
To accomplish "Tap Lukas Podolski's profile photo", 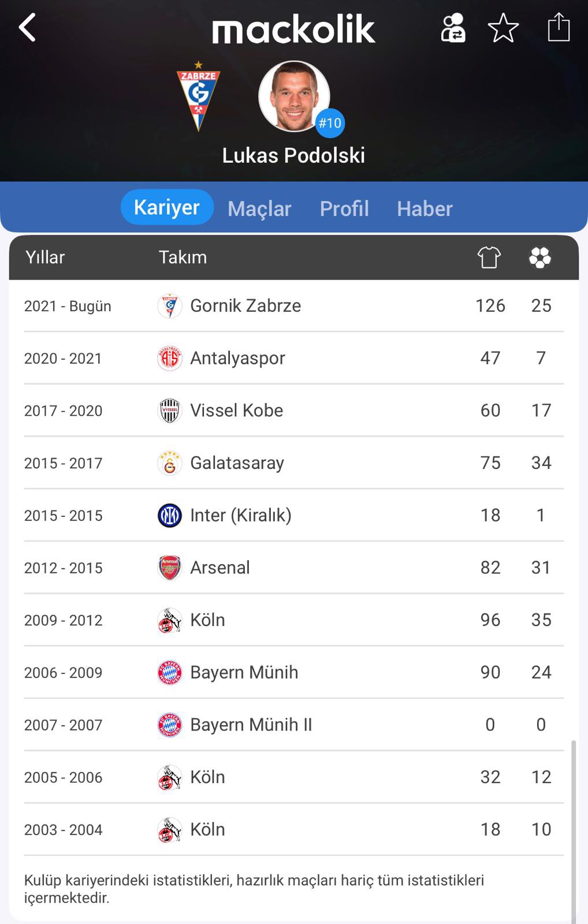I will click(x=294, y=96).
